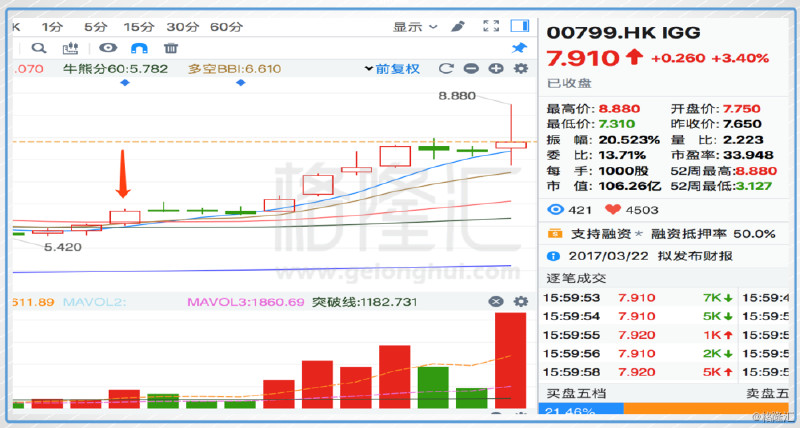Select the 15分 timeframe tab
The width and height of the screenshot is (800, 428).
(x=138, y=26)
